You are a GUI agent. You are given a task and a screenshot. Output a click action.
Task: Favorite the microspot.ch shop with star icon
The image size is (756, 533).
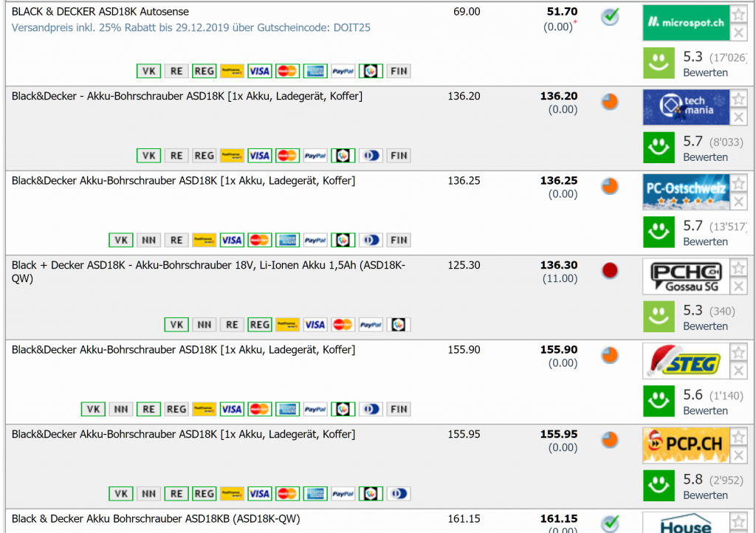(738, 15)
